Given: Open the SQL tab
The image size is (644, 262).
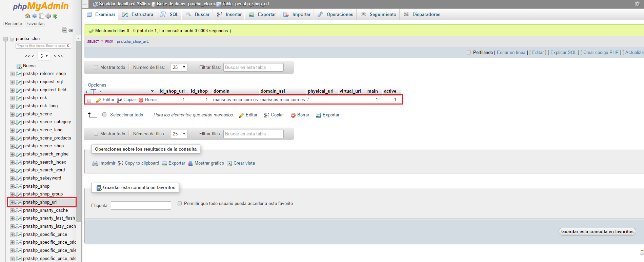Looking at the screenshot, I should (169, 14).
